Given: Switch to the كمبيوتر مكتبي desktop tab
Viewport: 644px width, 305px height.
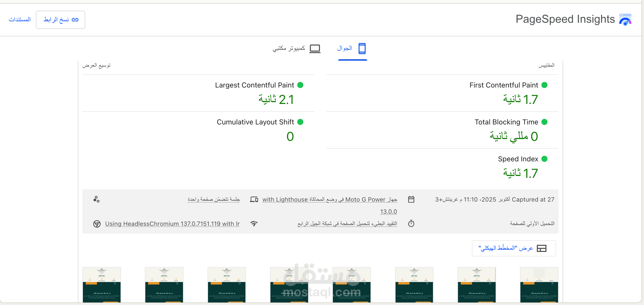Looking at the screenshot, I should (289, 48).
